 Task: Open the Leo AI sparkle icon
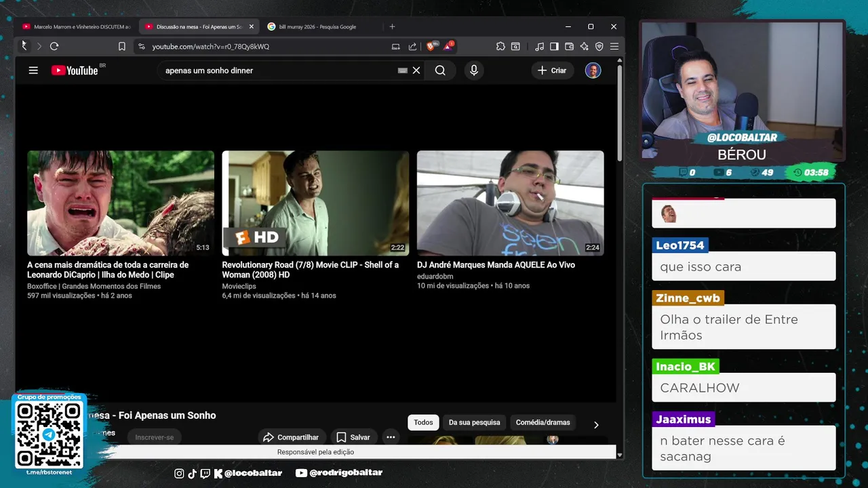pyautogui.click(x=584, y=46)
